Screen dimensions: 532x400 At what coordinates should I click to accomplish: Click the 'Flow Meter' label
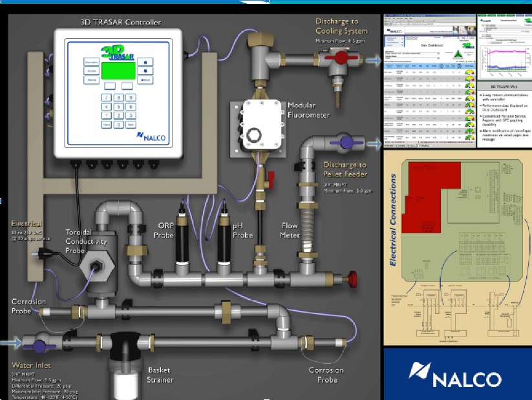coord(290,230)
